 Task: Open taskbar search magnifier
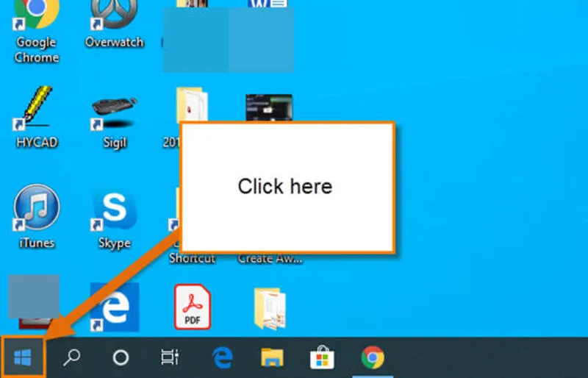pyautogui.click(x=71, y=357)
